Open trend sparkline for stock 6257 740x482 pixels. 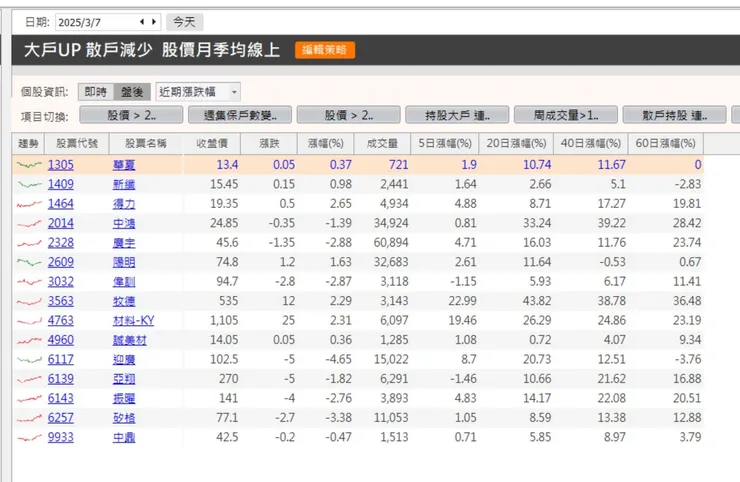[x=29, y=418]
